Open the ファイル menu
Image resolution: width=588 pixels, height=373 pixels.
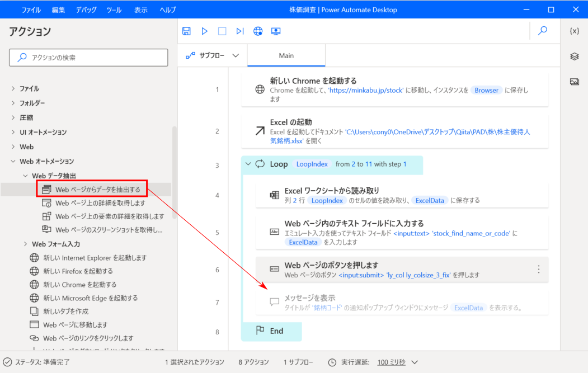pyautogui.click(x=31, y=10)
